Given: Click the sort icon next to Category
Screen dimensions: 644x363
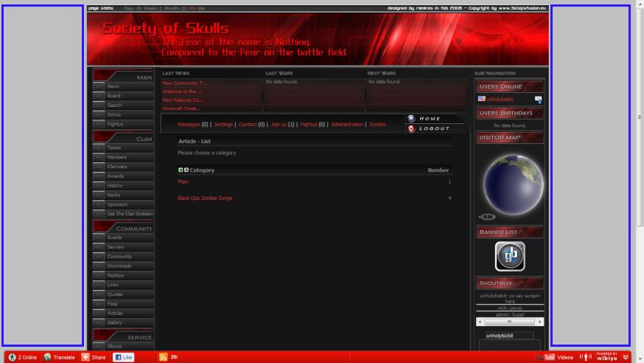Looking at the screenshot, I should [186, 170].
